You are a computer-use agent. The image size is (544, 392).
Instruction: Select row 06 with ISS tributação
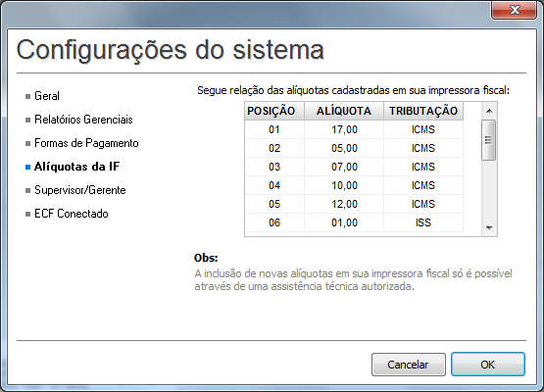pyautogui.click(x=354, y=222)
